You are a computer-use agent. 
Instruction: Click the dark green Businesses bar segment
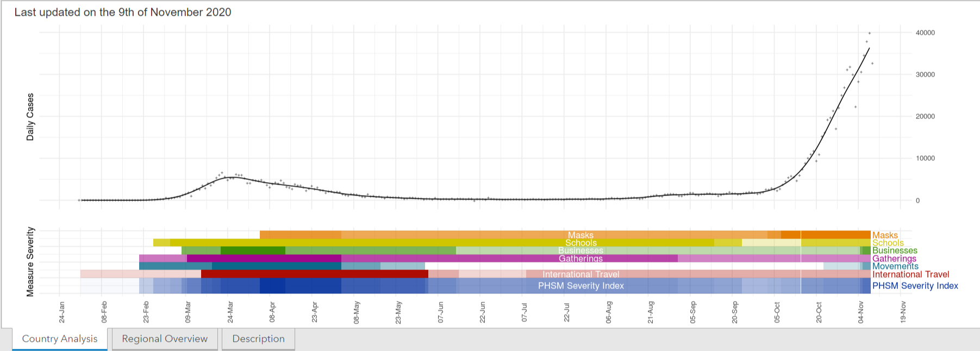click(x=253, y=250)
